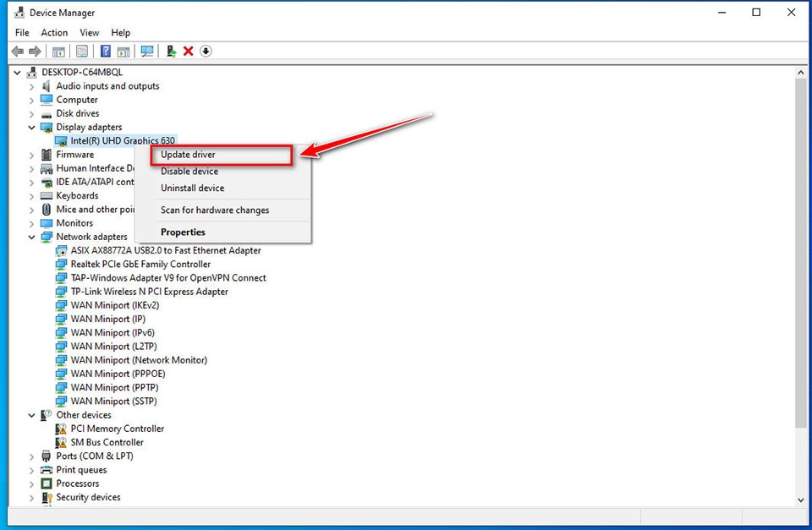Open the Action menu
This screenshot has width=812, height=530.
click(x=54, y=32)
